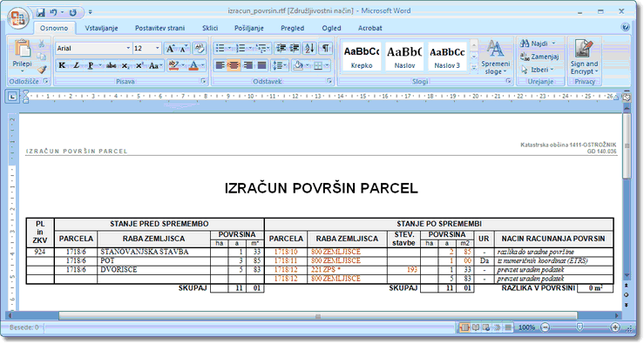
Task: Toggle underline P formatting
Action: (90, 65)
